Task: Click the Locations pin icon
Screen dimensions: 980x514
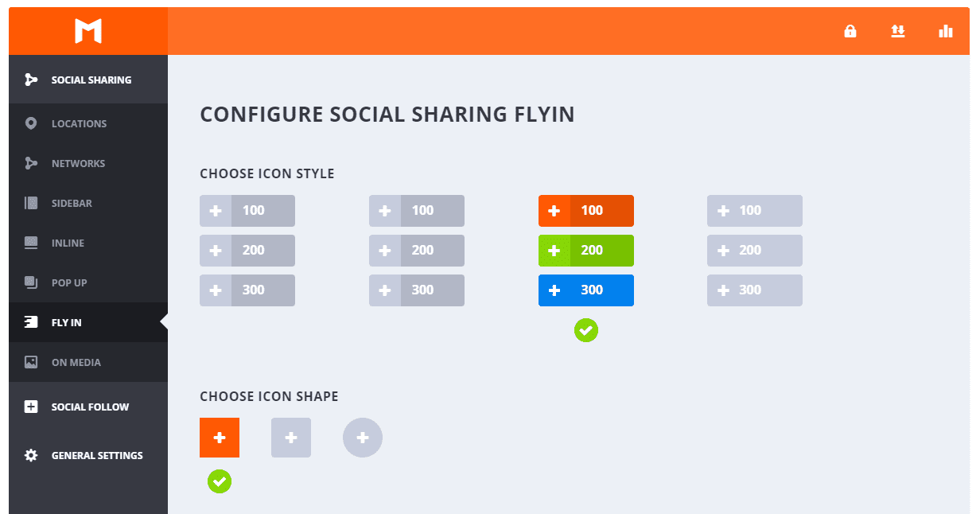Action: click(31, 123)
